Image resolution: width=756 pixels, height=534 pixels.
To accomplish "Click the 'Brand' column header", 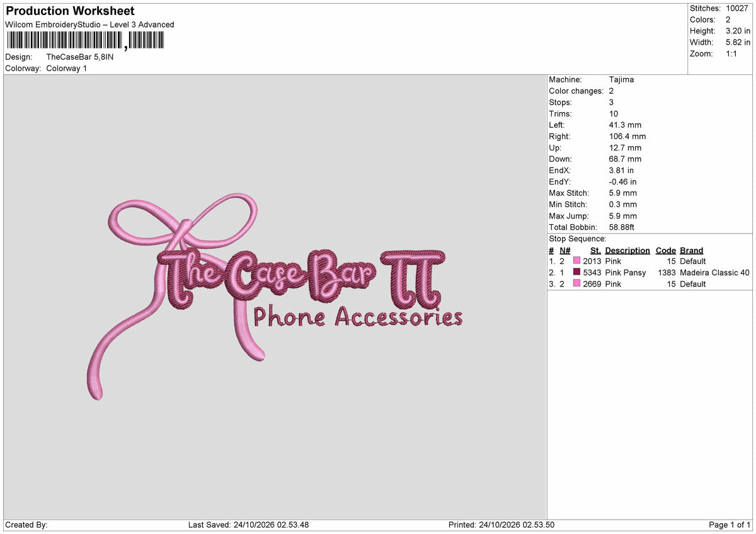I will click(692, 251).
